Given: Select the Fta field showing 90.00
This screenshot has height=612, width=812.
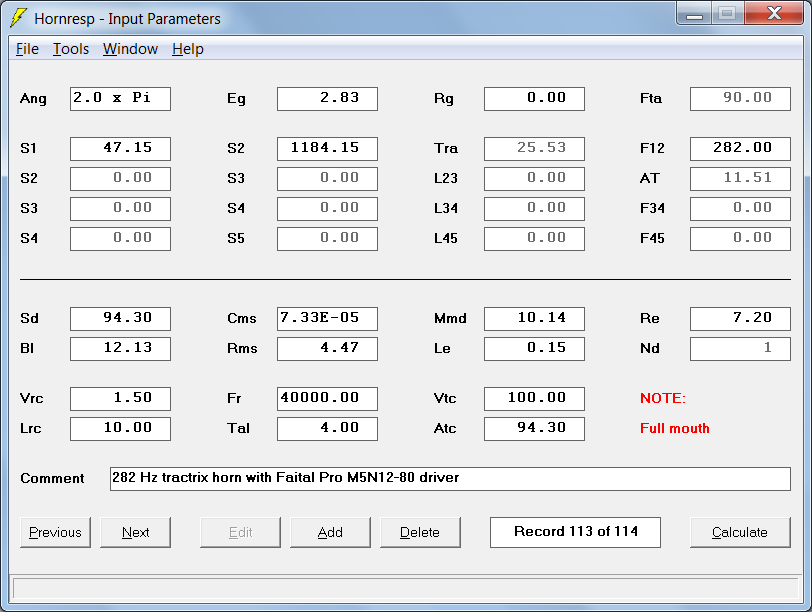Looking at the screenshot, I should coord(741,99).
